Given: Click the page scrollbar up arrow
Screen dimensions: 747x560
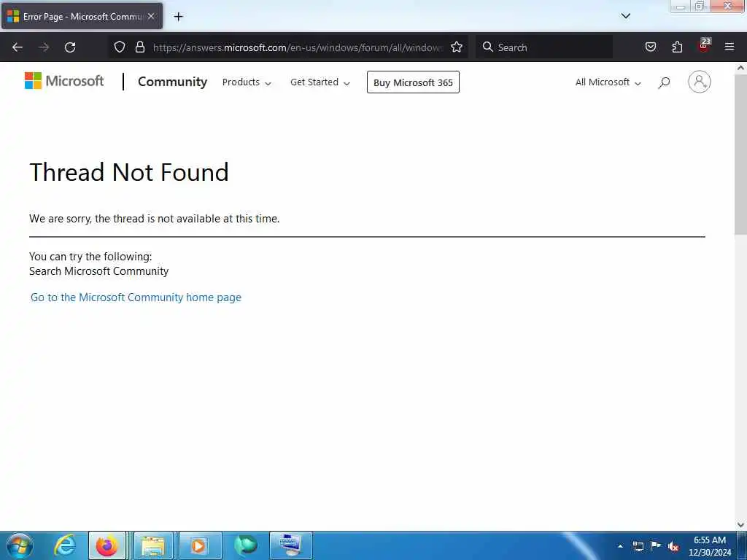Looking at the screenshot, I should [x=740, y=68].
